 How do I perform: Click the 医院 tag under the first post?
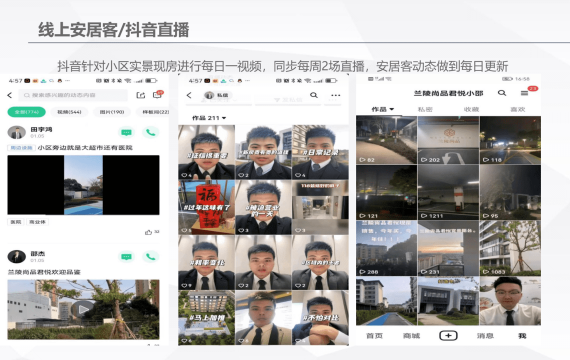pos(16,222)
